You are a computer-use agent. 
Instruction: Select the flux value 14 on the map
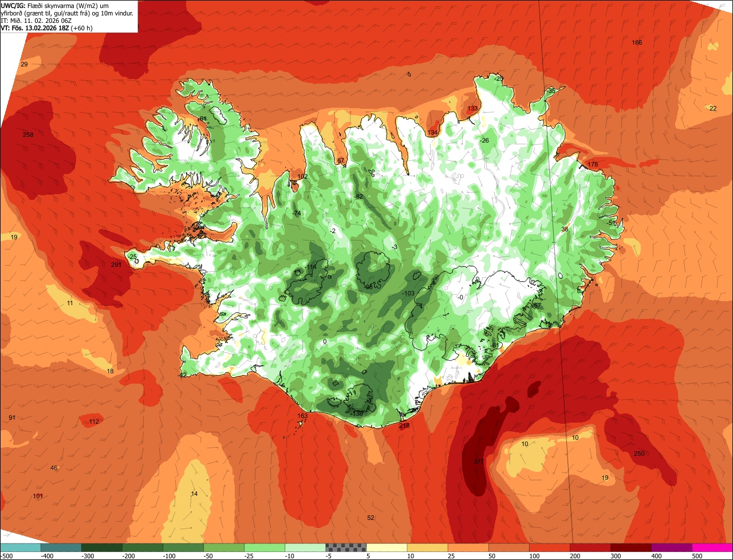coord(194,494)
